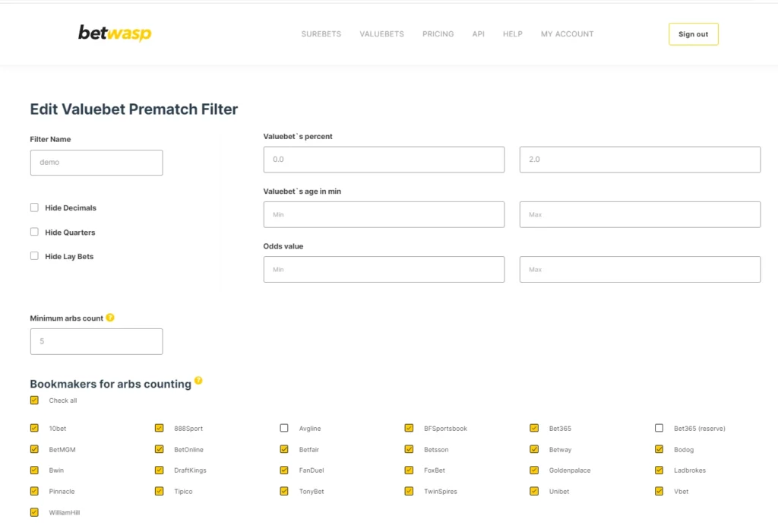Uncheck the TonyBet bookmaker
The image size is (778, 532).
point(284,491)
